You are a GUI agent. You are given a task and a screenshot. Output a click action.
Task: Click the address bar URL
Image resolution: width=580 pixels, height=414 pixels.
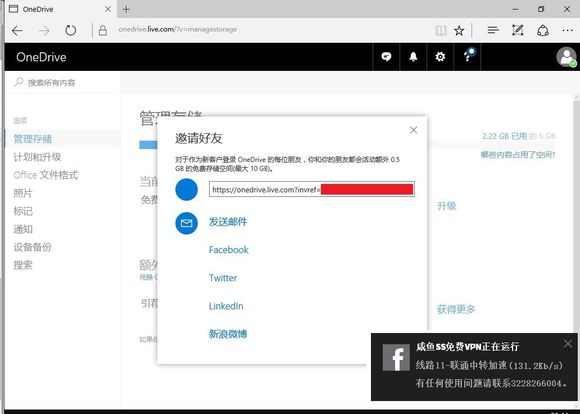[178, 29]
